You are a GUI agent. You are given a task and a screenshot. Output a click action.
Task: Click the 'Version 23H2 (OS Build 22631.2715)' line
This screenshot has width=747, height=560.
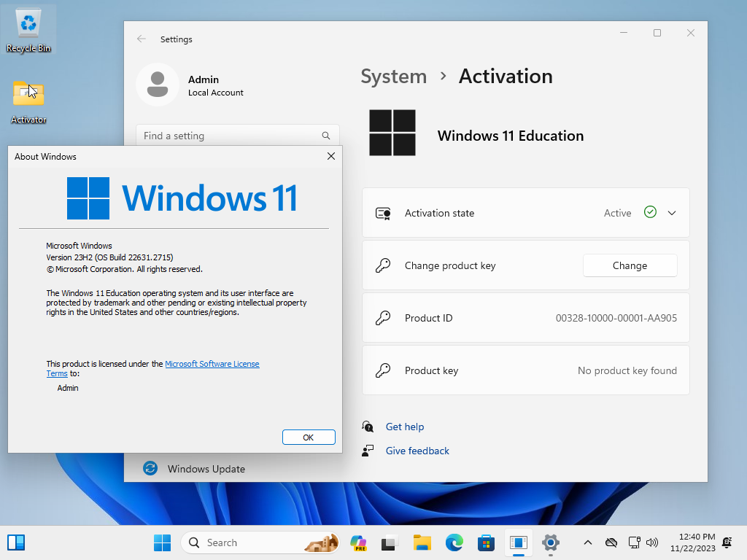(109, 257)
